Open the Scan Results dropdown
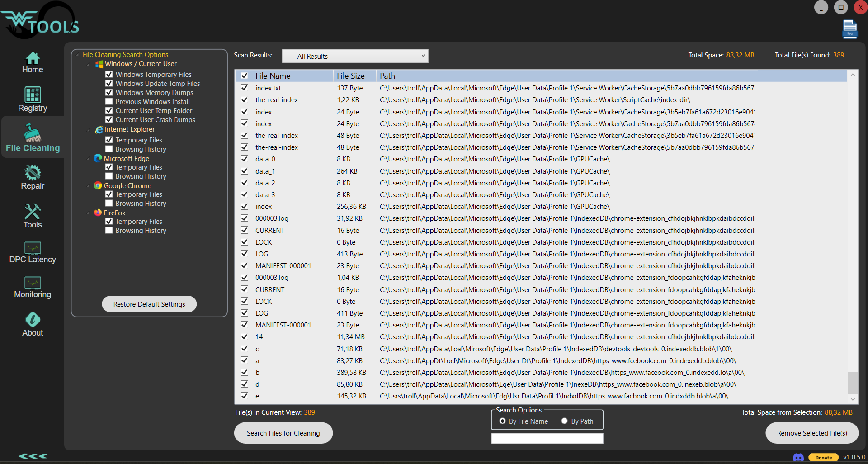This screenshot has width=868, height=464. coord(355,56)
